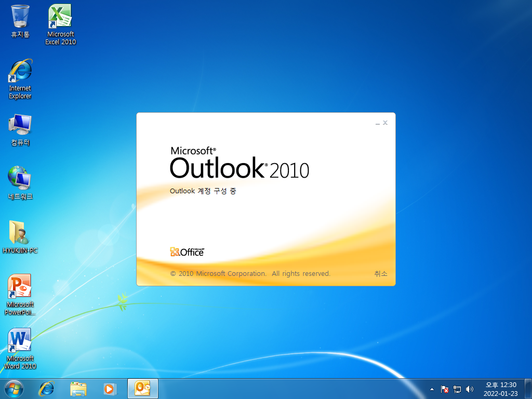Launch Internet Explorer from taskbar
This screenshot has height=399, width=532.
(x=46, y=389)
